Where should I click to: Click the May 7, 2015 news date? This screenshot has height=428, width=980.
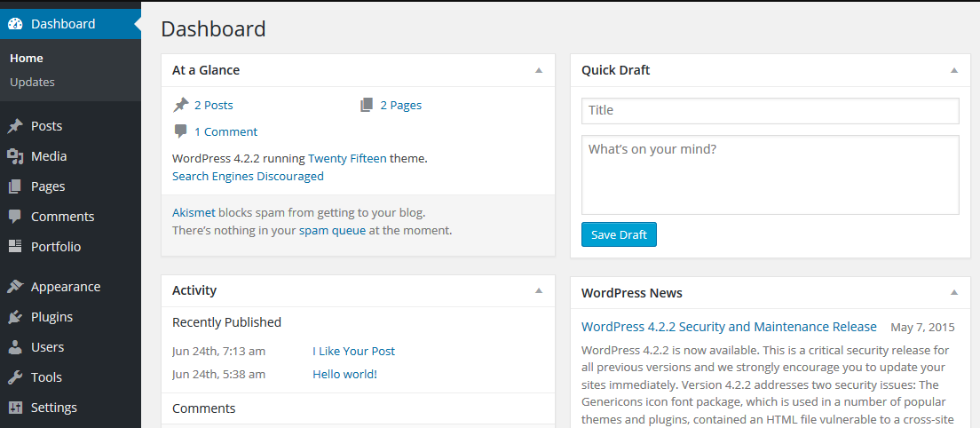coord(922,327)
